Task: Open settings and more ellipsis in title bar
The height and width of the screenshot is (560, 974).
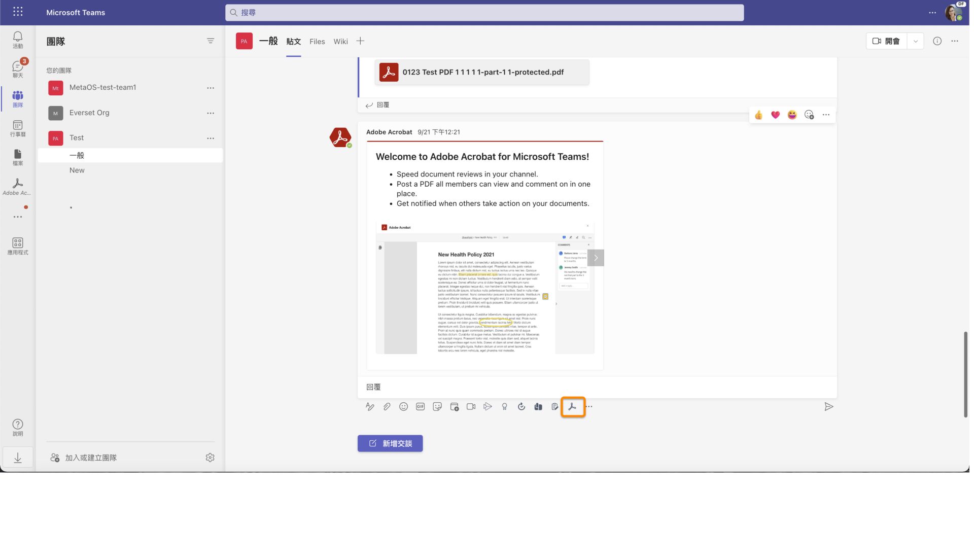Action: point(932,13)
